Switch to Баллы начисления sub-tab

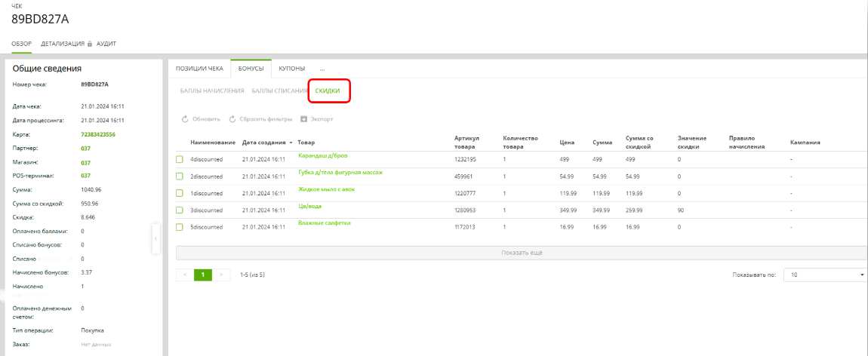tap(212, 91)
